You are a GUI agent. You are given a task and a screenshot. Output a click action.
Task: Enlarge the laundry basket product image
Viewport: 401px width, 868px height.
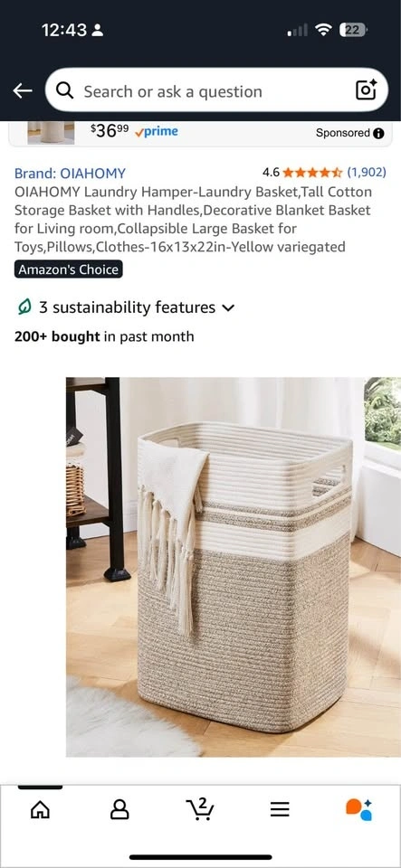(x=234, y=567)
